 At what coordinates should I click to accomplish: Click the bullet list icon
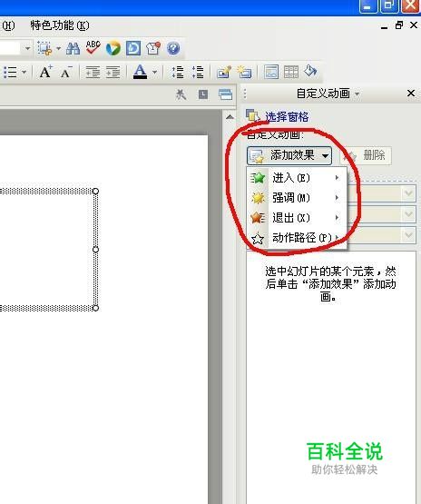10,72
